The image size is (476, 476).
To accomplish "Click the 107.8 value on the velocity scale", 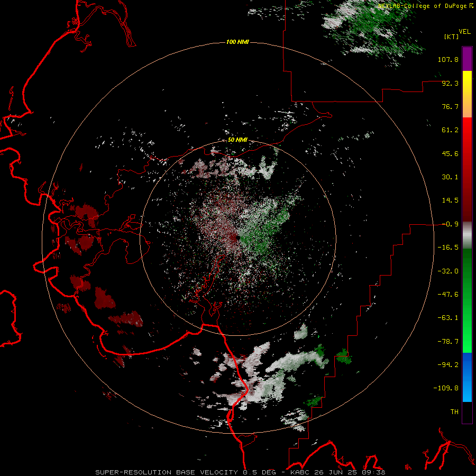I will tap(448, 59).
